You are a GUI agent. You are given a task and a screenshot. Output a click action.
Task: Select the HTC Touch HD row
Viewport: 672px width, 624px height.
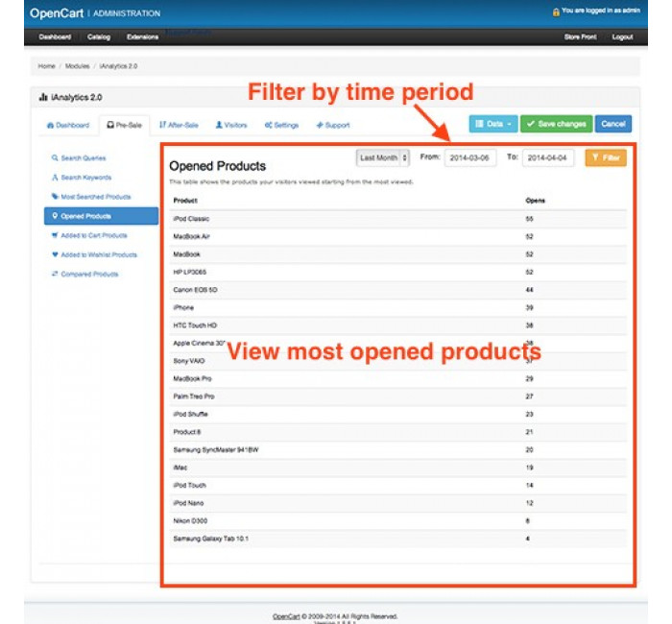(397, 325)
